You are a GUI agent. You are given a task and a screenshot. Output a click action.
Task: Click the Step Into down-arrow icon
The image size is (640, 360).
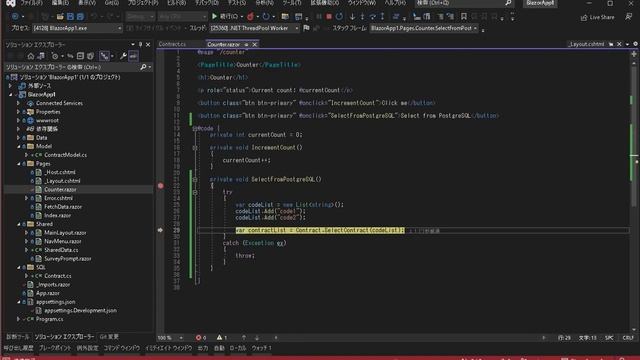352,16
